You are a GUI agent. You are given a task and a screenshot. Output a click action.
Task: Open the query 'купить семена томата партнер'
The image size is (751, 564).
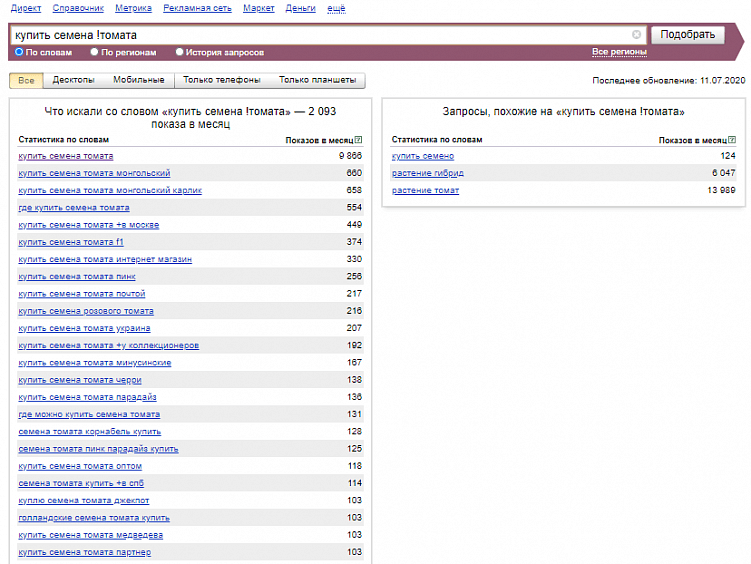coord(85,553)
